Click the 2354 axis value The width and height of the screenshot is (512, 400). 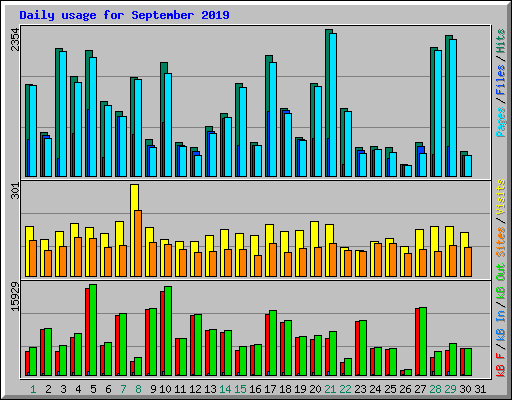tap(15, 40)
